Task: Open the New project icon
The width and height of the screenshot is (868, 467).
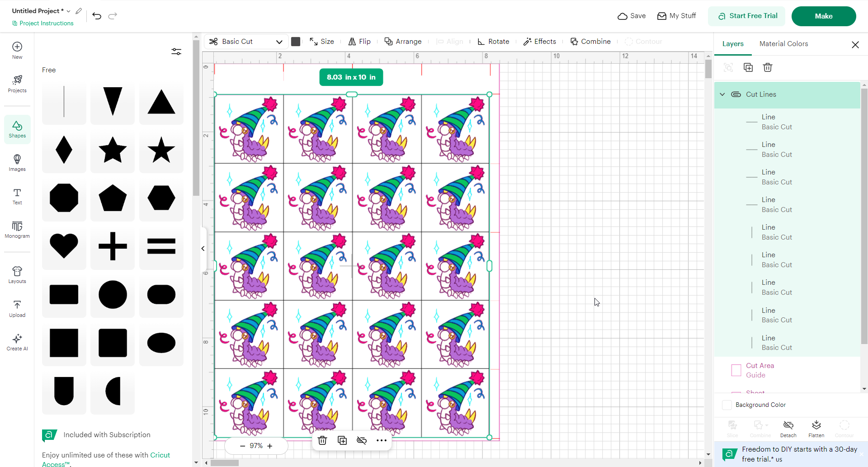Action: pyautogui.click(x=17, y=50)
